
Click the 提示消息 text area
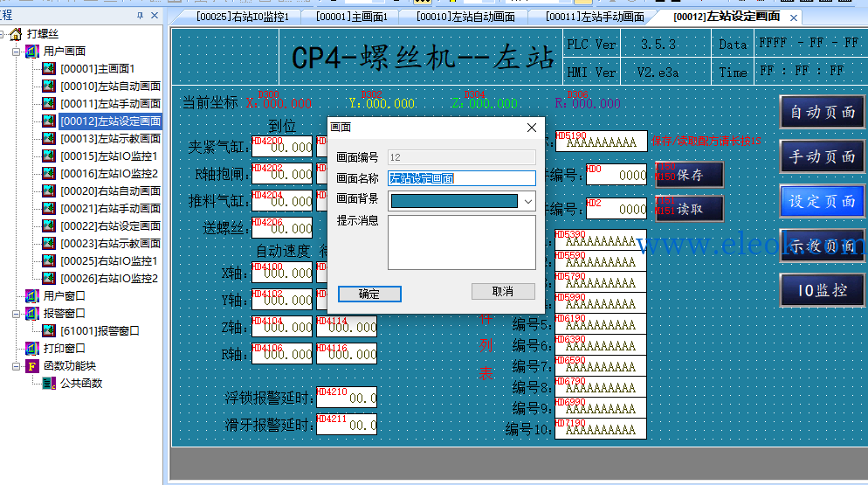(462, 242)
